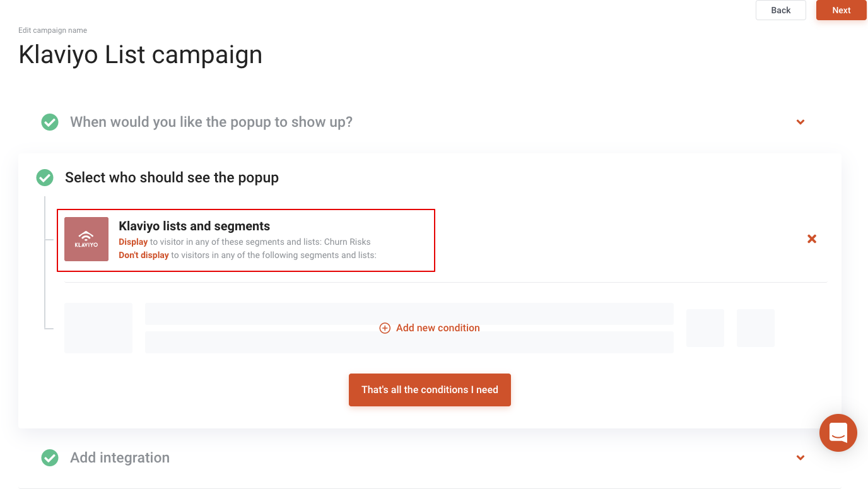Click the Don't display segments link
The width and height of the screenshot is (868, 489).
click(x=144, y=256)
